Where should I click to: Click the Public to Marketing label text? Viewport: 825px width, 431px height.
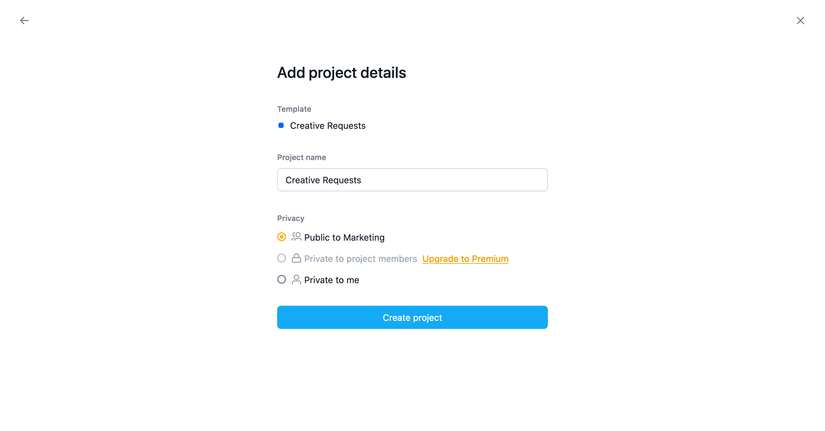[x=344, y=238]
